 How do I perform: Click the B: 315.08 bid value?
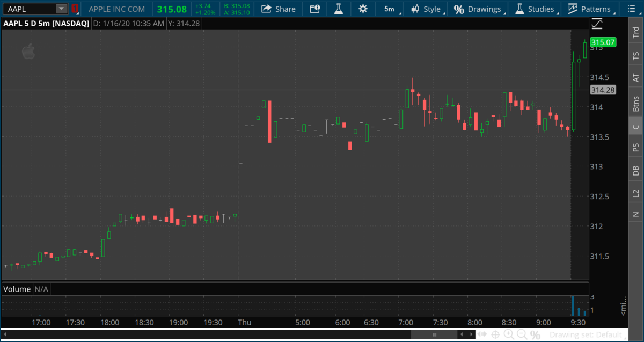[x=237, y=6]
